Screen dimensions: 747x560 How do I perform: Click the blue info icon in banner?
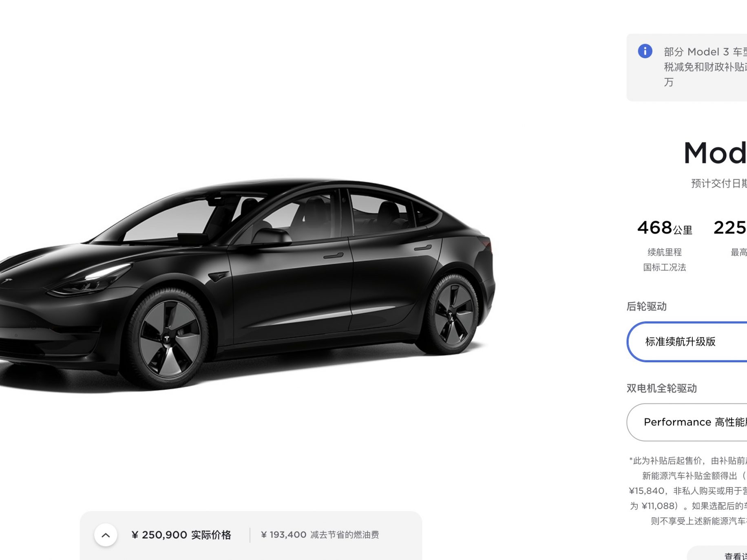[645, 51]
